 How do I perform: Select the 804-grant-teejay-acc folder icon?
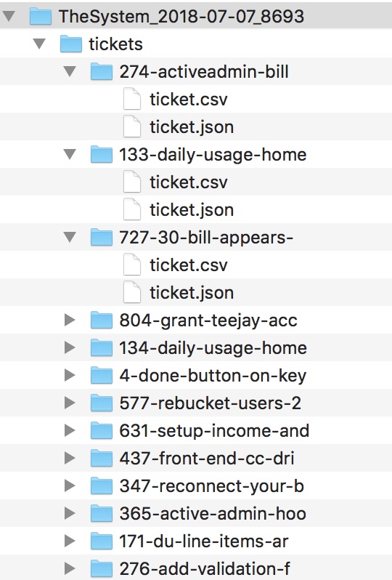tap(101, 320)
